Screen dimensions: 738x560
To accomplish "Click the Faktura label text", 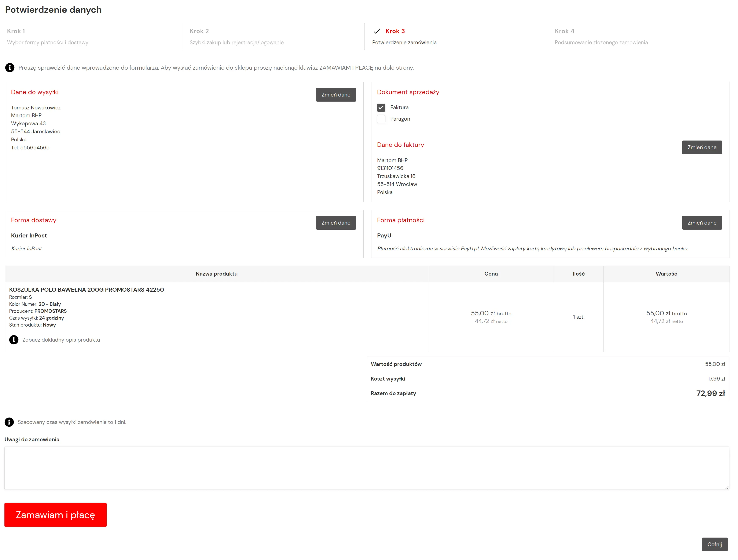I will coord(399,108).
